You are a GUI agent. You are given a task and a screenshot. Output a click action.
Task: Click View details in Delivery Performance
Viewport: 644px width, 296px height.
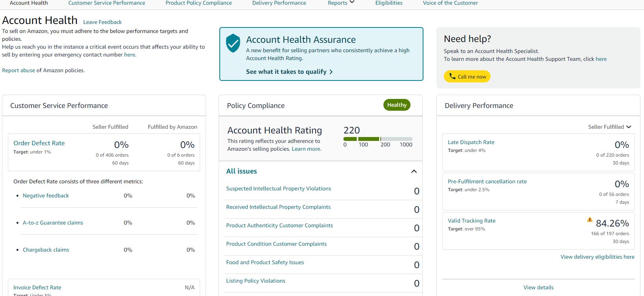coord(538,287)
